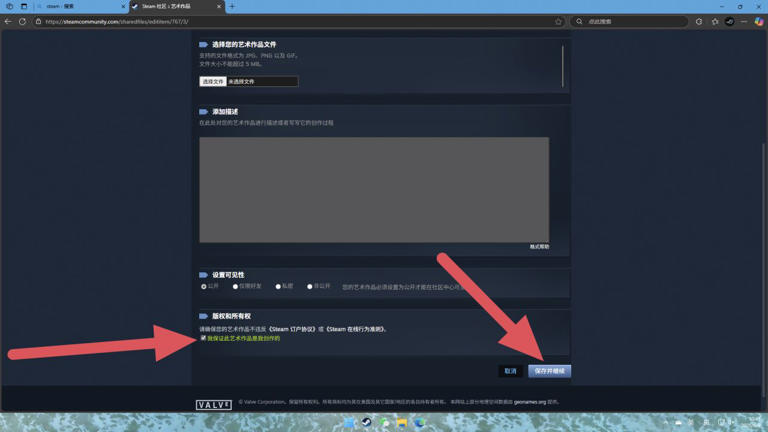Go back with the browser back arrow
This screenshot has height=432, width=768.
point(8,22)
